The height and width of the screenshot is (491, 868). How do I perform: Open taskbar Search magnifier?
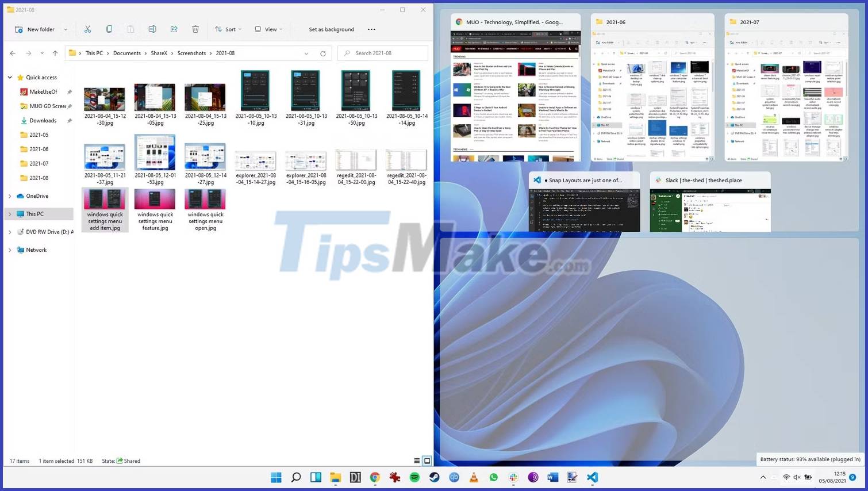[x=296, y=477]
